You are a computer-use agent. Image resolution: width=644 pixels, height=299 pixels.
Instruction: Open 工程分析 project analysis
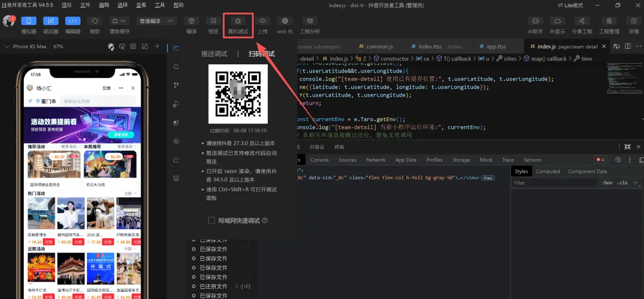pyautogui.click(x=309, y=21)
